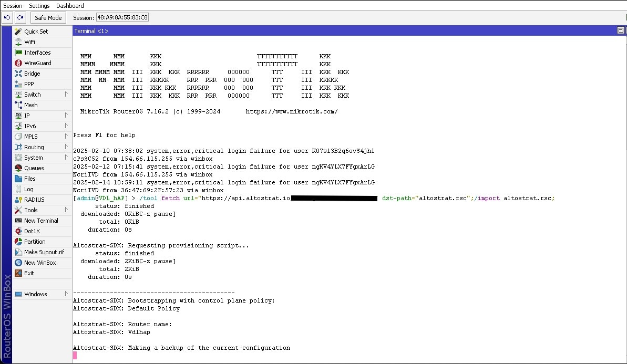Click the Interfaces icon
627x364 pixels.
click(18, 53)
